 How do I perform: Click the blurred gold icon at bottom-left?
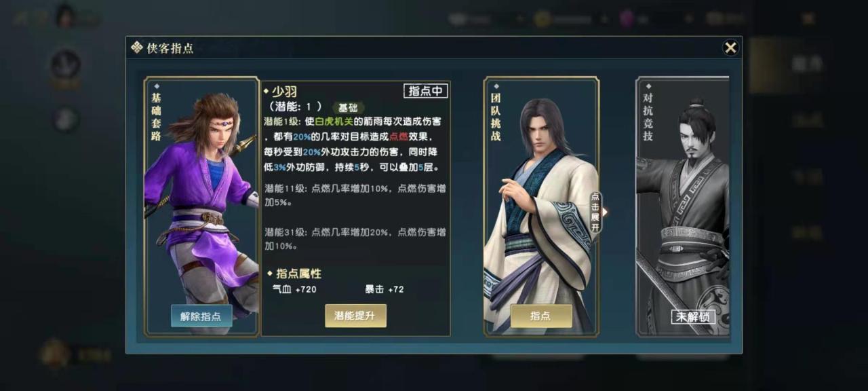[54, 354]
